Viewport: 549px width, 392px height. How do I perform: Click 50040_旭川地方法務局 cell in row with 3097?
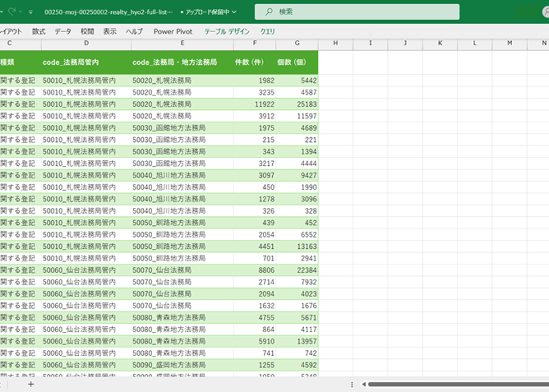[182, 175]
